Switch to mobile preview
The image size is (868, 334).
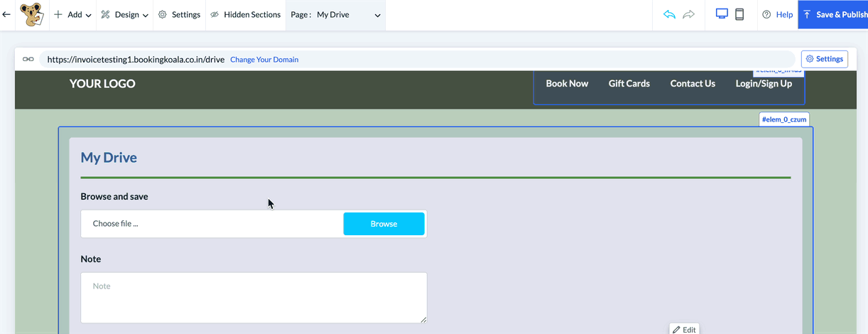click(x=739, y=14)
